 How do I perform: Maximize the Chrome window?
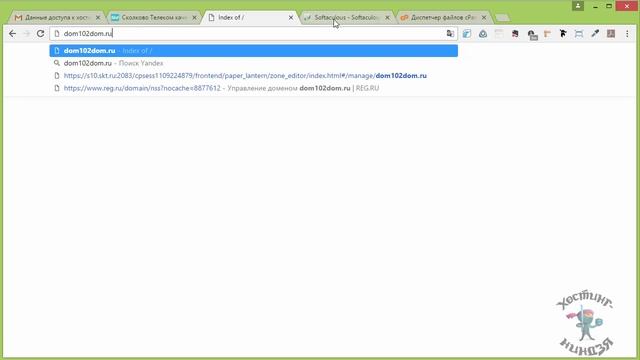(x=609, y=6)
